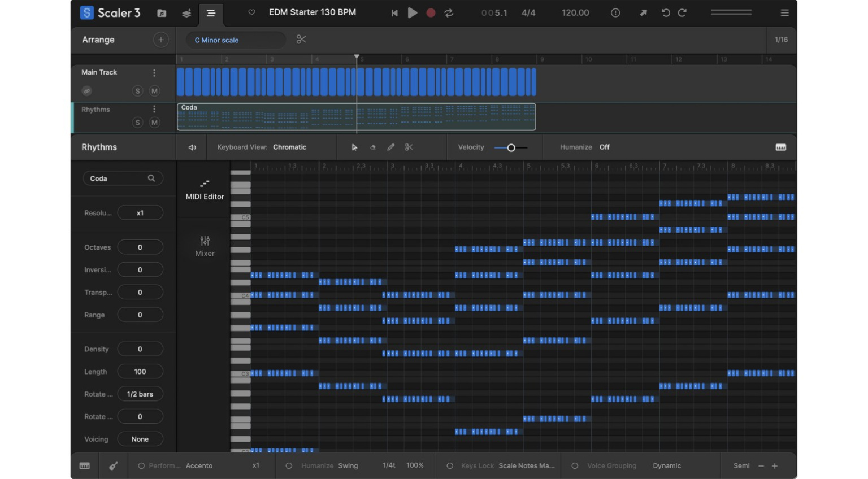The height and width of the screenshot is (479, 868).
Task: Open the hamburger menu at top right
Action: (784, 12)
